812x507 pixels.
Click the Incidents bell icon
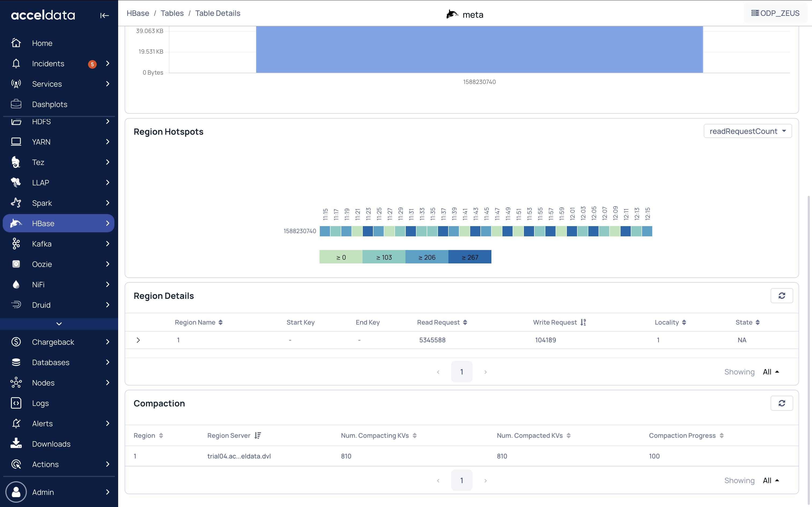(16, 64)
